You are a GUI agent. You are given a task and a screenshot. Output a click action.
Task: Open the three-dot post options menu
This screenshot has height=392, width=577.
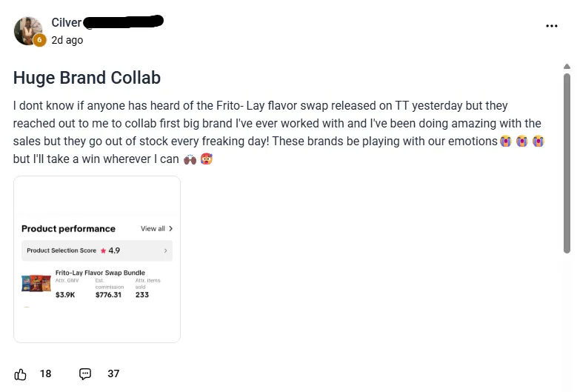point(551,26)
